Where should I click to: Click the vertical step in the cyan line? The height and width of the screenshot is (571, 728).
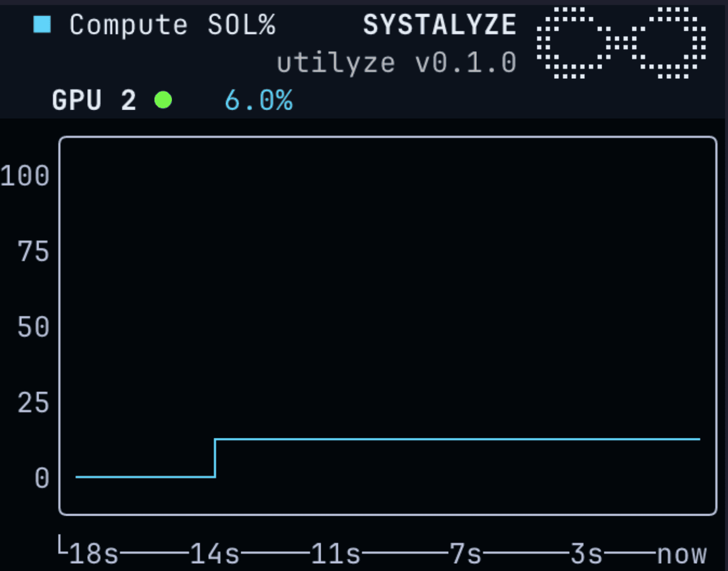coord(215,458)
